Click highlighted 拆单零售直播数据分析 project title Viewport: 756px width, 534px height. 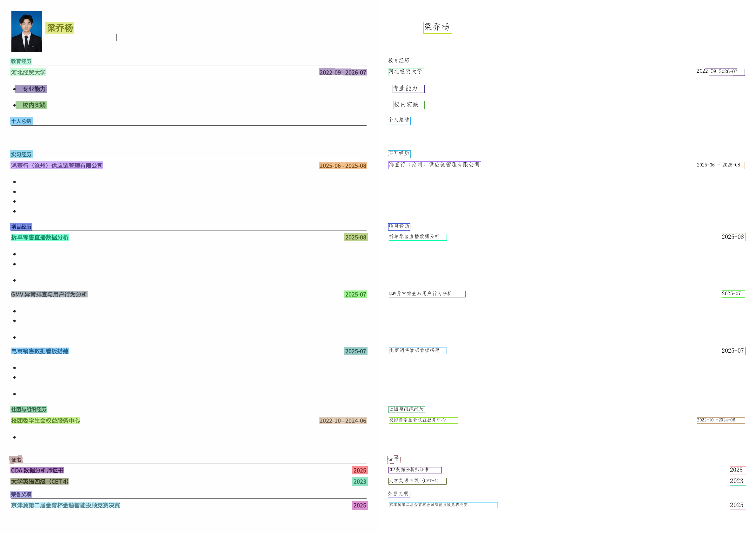39,237
